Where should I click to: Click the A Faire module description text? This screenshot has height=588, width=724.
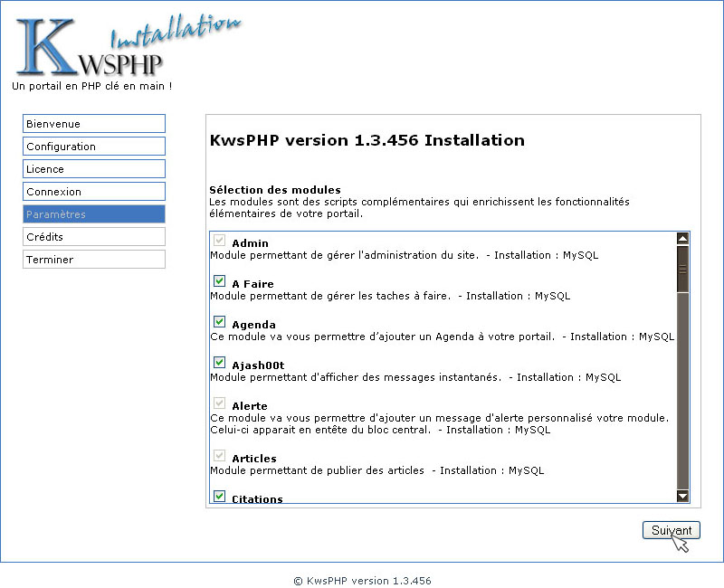390,296
